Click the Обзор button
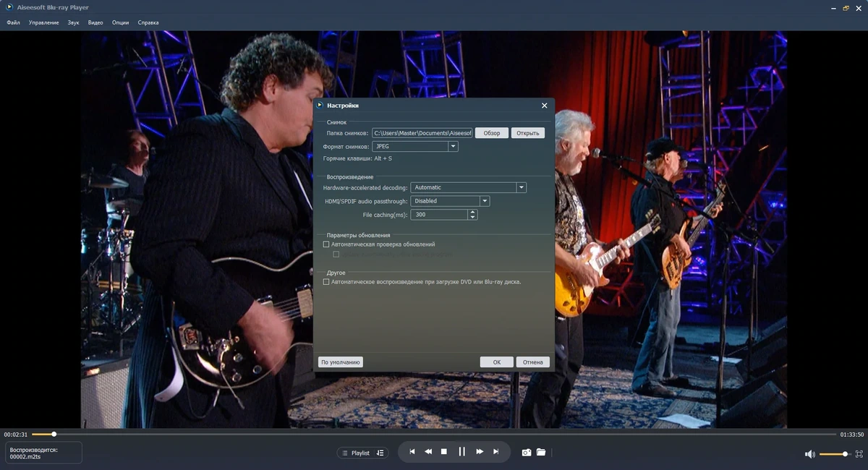Viewport: 868px width, 470px height. tap(492, 133)
